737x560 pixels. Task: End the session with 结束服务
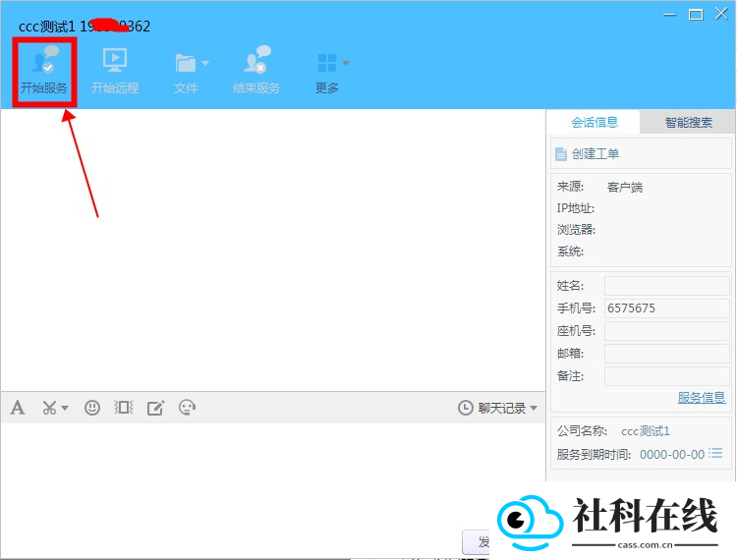(256, 71)
